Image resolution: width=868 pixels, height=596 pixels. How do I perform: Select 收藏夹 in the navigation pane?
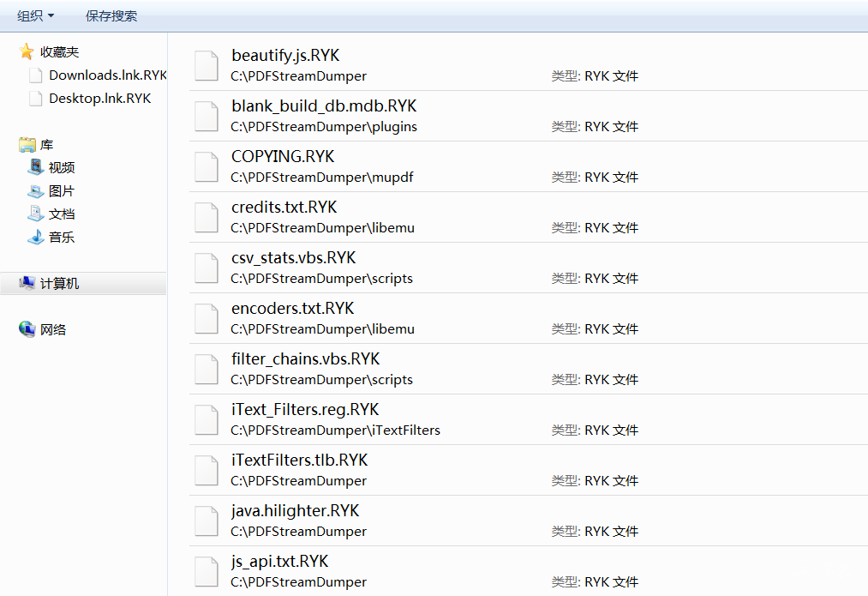[59, 52]
